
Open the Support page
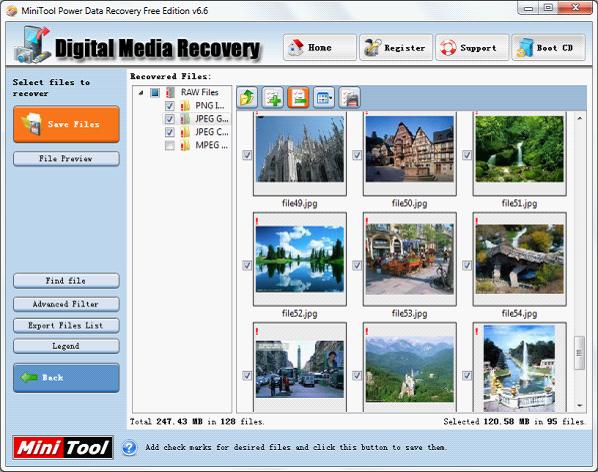[472, 48]
